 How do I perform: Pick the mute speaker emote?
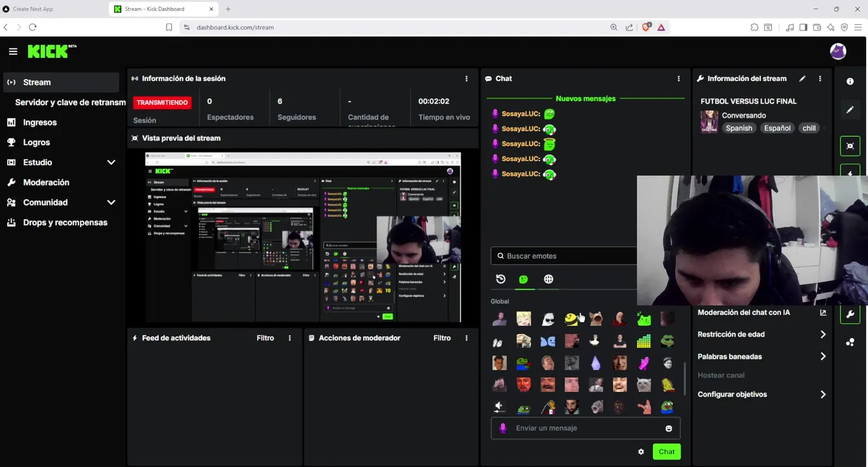pos(499,407)
